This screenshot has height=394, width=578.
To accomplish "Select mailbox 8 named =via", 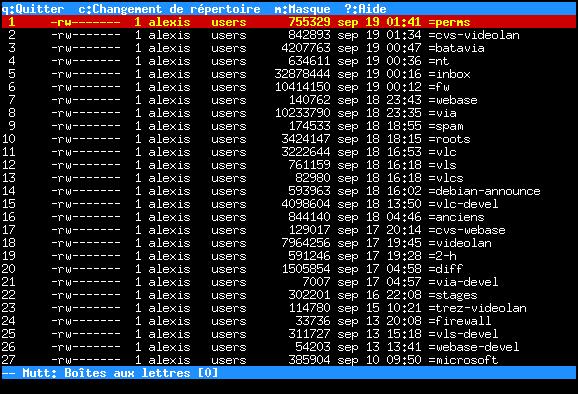I will [x=289, y=113].
